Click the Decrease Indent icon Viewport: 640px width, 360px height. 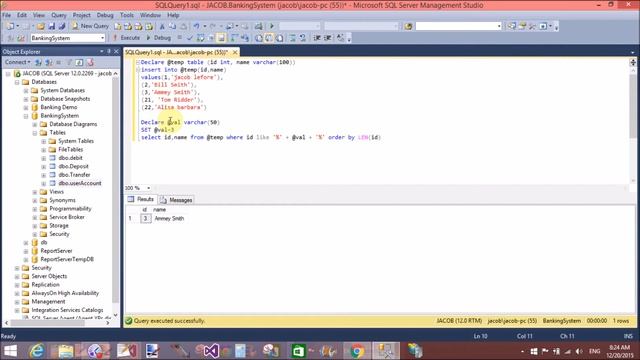tap(317, 38)
